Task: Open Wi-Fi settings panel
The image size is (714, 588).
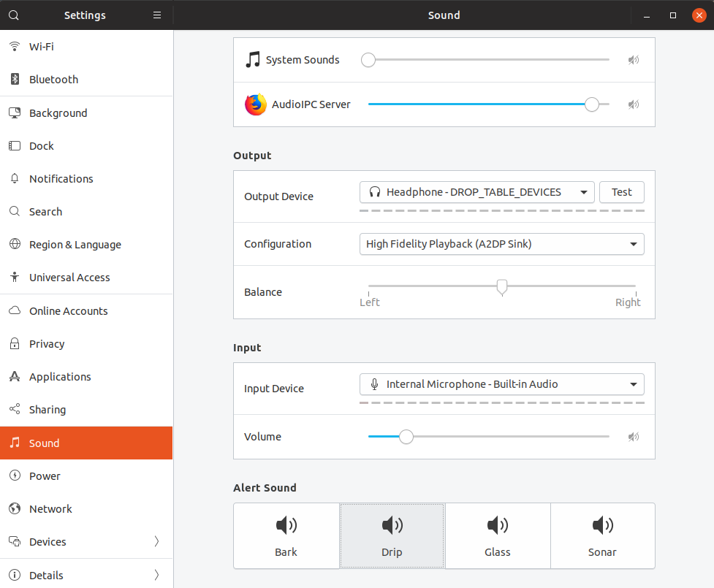Action: point(86,47)
